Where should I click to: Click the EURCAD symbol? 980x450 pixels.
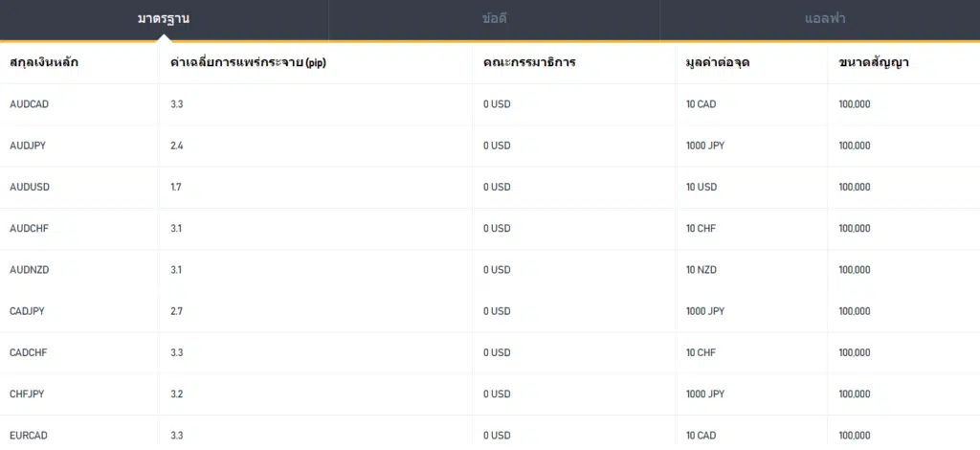(x=29, y=435)
